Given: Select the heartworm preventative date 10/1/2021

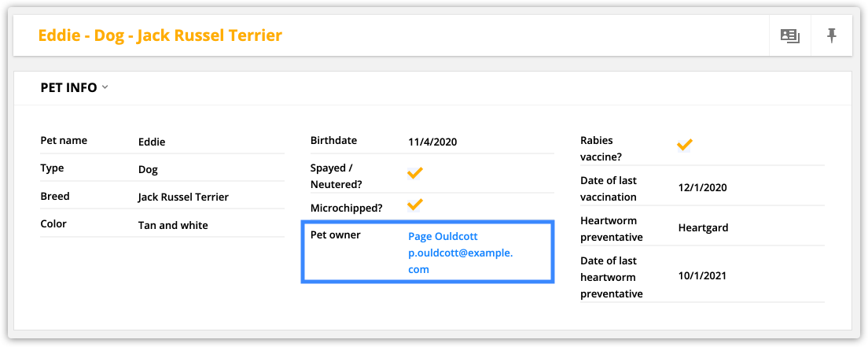Looking at the screenshot, I should (x=702, y=275).
